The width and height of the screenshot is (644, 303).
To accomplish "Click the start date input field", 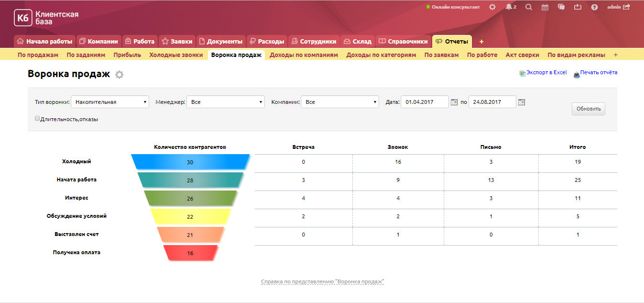I will coord(425,101).
